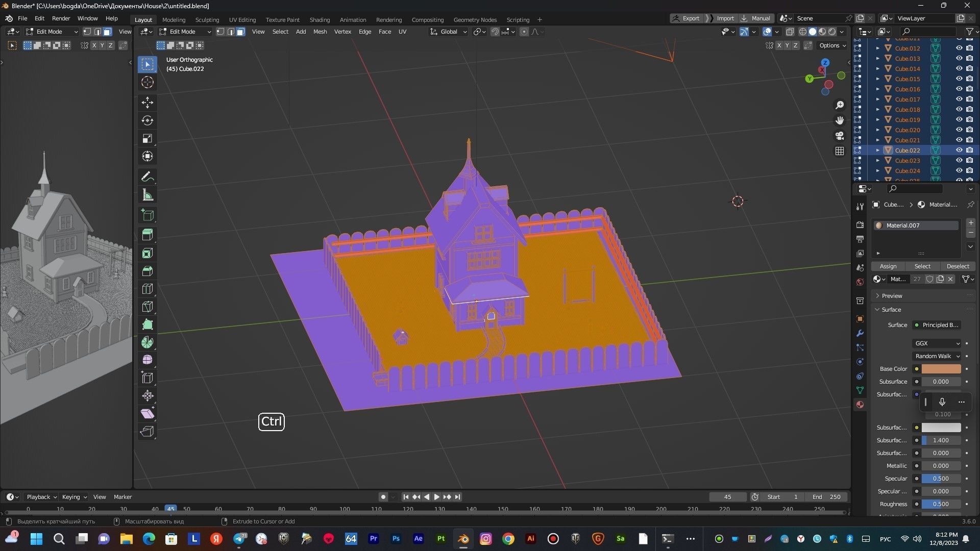Image resolution: width=980 pixels, height=551 pixels.
Task: Select the Loop Cut tool
Action: pos(148,289)
